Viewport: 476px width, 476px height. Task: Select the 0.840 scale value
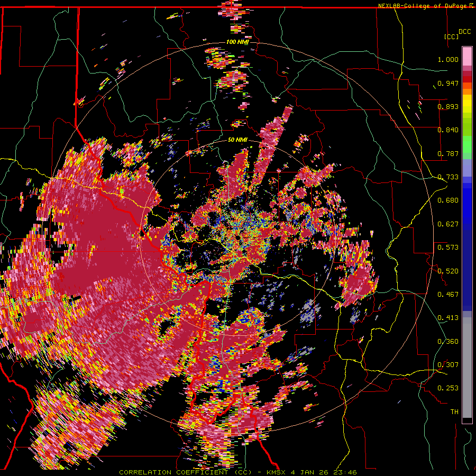448,130
